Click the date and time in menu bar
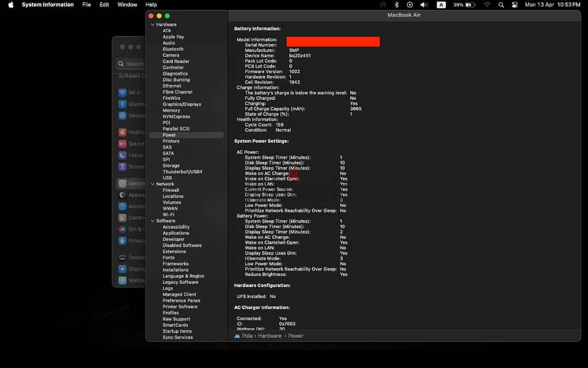Screen dimensions: 588x368 [x=552, y=4]
